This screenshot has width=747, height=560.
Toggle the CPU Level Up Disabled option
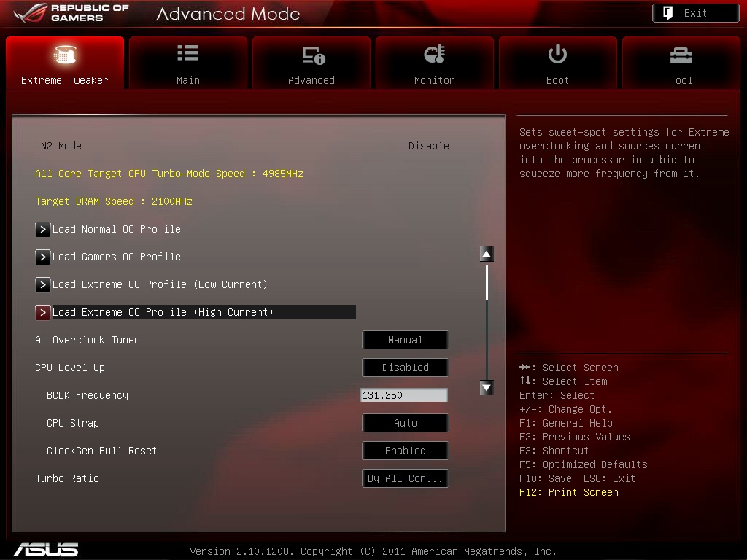405,367
